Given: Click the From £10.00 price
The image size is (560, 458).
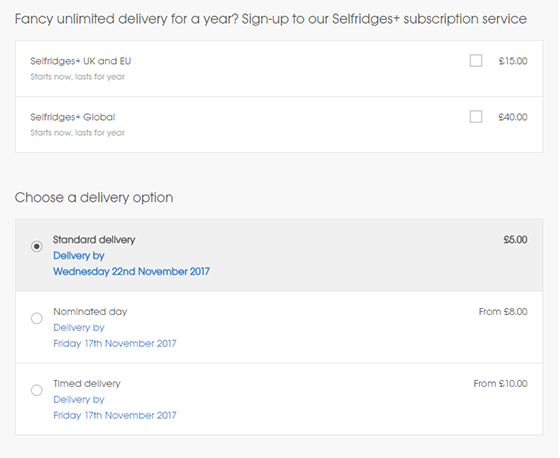Looking at the screenshot, I should 500,383.
